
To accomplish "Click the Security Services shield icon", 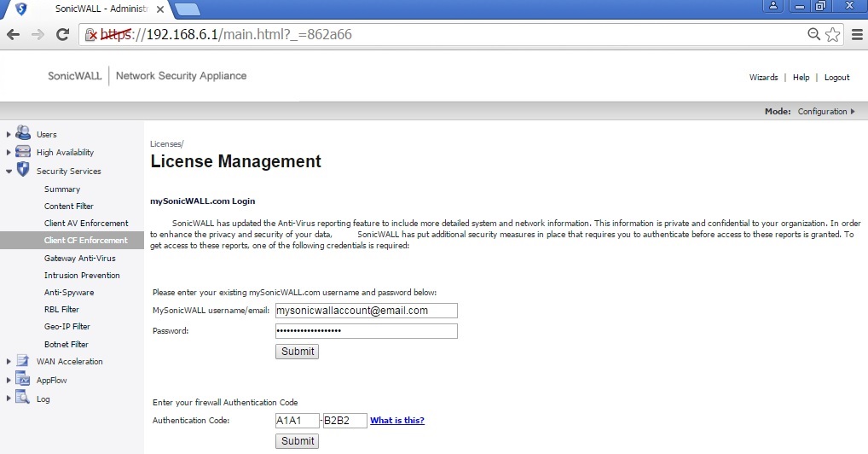I will (x=24, y=170).
